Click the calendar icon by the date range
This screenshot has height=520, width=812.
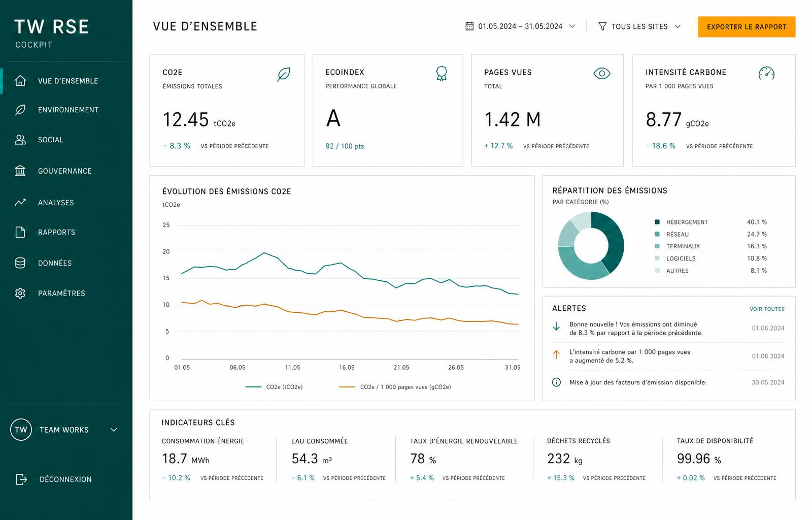(469, 26)
